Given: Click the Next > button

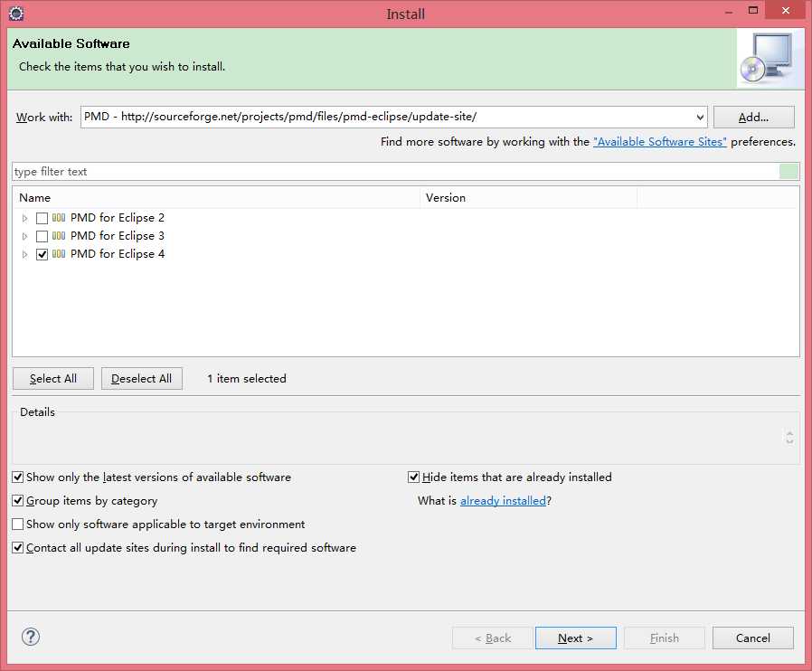Looking at the screenshot, I should [575, 638].
